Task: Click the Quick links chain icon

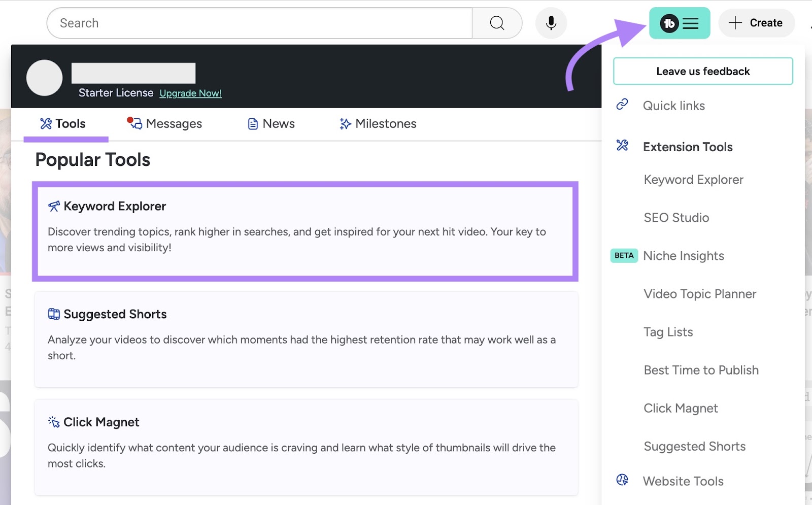Action: tap(622, 106)
